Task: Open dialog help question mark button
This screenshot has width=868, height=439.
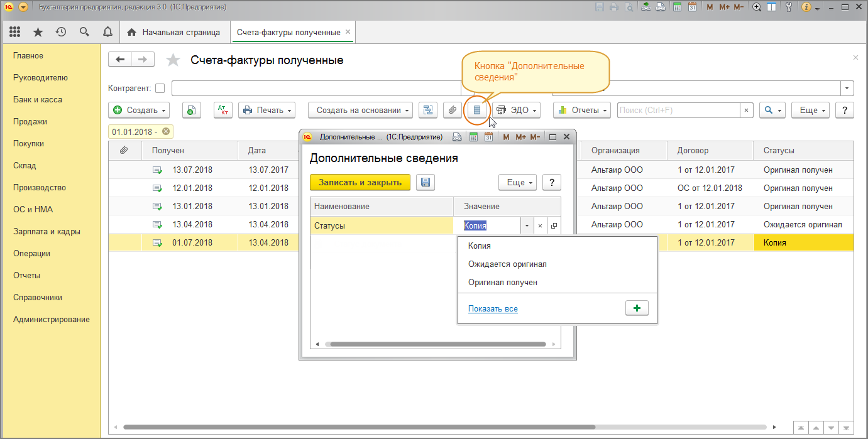Action: pos(552,182)
